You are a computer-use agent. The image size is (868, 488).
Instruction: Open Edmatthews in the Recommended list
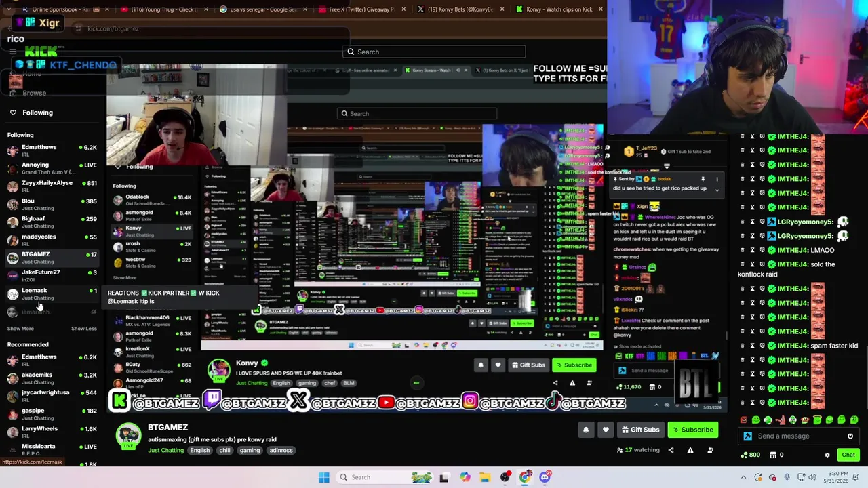pos(52,360)
